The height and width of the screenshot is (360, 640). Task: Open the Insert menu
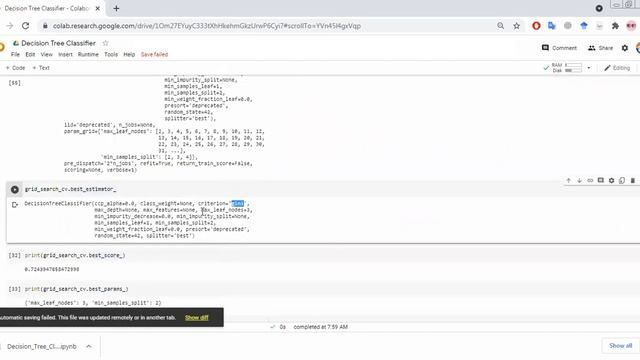click(x=65, y=54)
